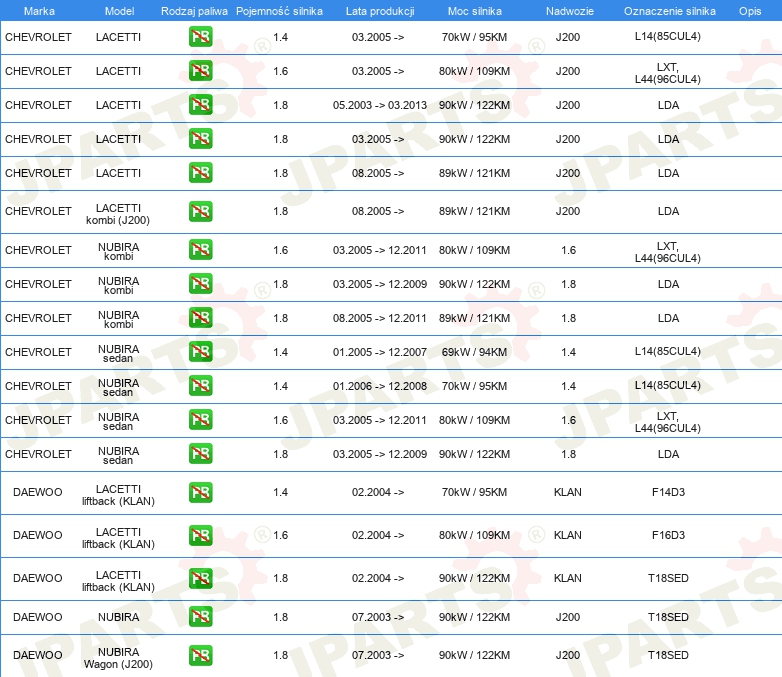Click fuel icon for Nubira sedan 69kW / 94KM
782x677 pixels.
point(200,351)
